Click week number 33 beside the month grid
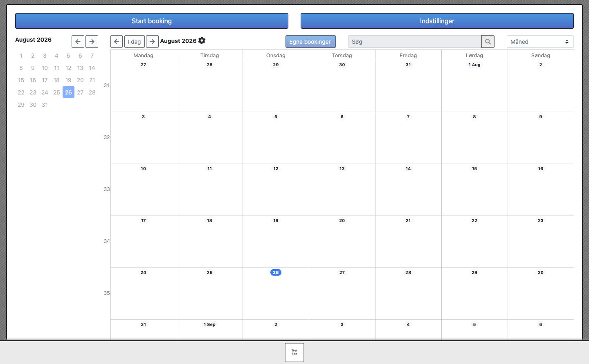The height and width of the screenshot is (364, 589). tap(106, 189)
